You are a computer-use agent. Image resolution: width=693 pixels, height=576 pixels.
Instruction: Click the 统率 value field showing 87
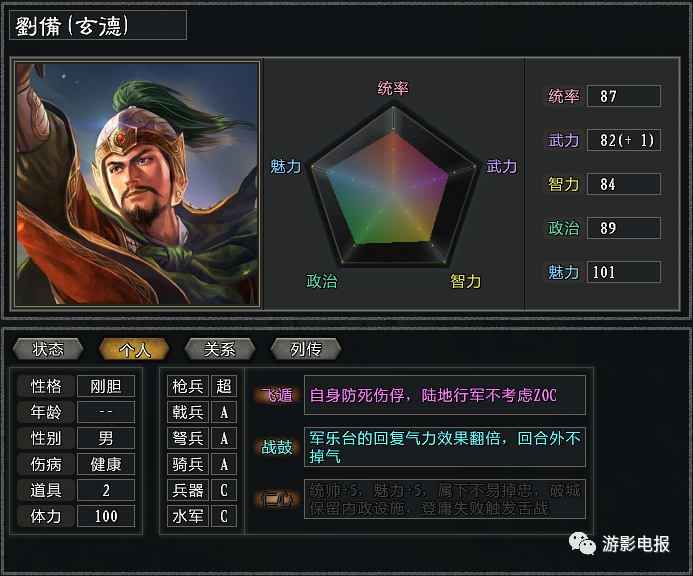624,96
